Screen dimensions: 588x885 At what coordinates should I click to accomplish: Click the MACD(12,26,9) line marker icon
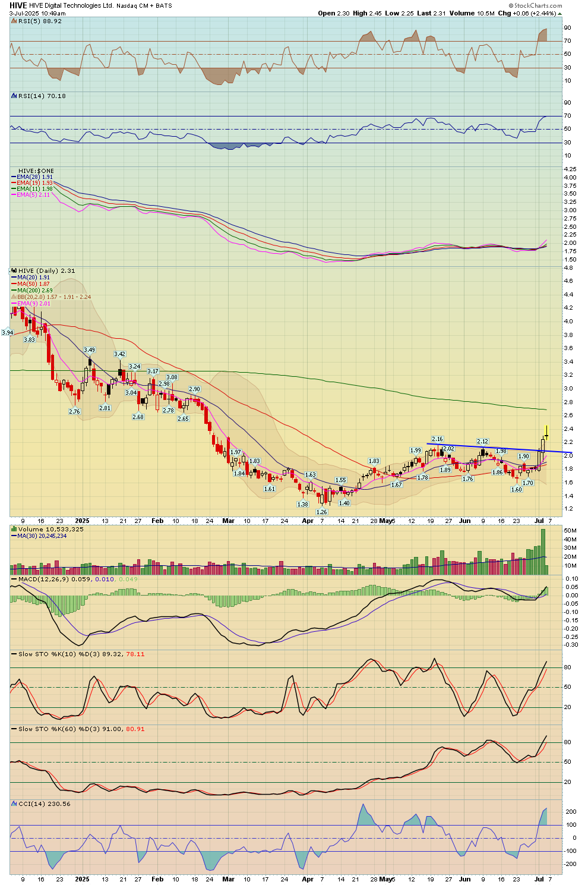tap(14, 579)
